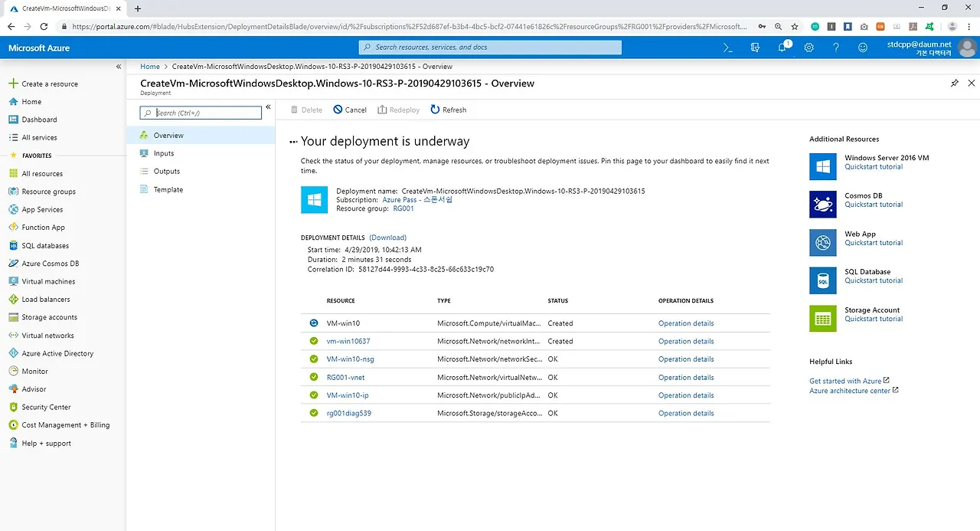This screenshot has height=531, width=980.
Task: Open Home breadcrumb link
Action: (x=150, y=67)
